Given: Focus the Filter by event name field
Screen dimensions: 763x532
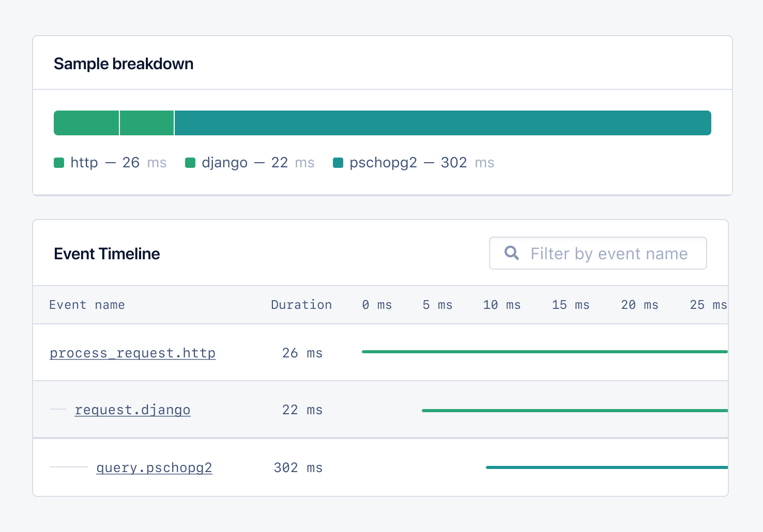Looking at the screenshot, I should point(608,254).
